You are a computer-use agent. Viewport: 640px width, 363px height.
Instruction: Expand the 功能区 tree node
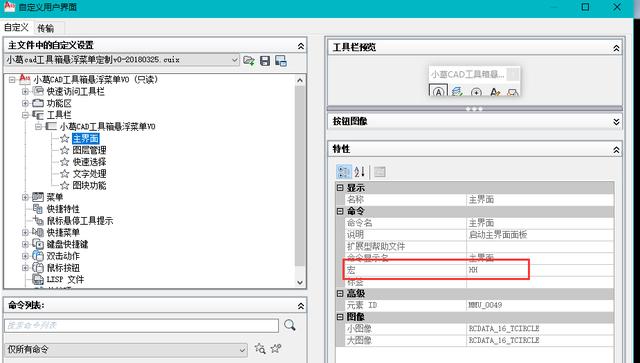pos(25,103)
